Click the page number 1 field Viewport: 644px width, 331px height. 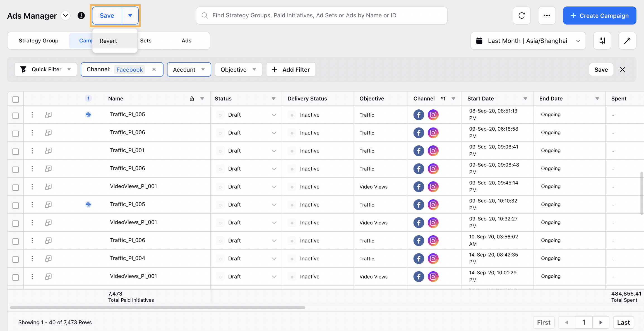584,322
